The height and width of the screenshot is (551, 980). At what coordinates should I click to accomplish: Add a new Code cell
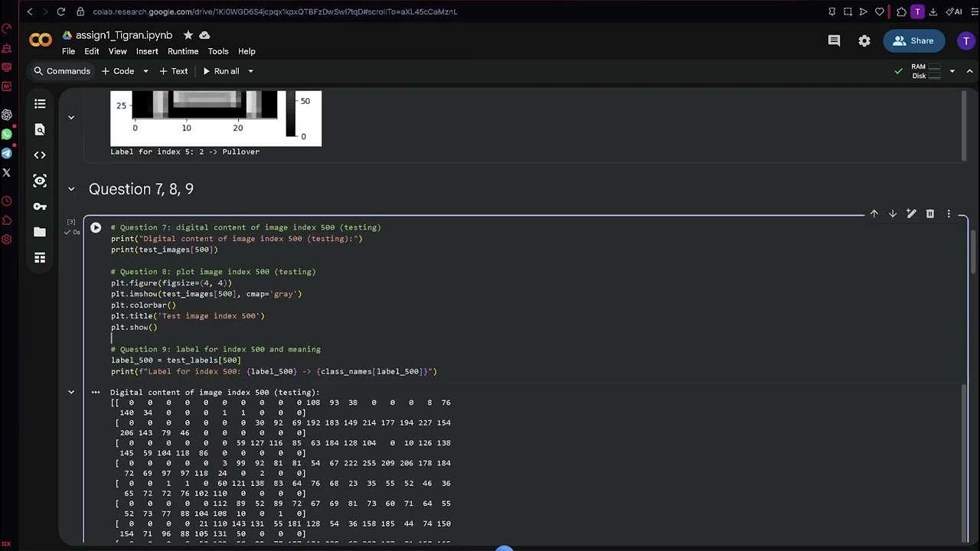point(118,71)
